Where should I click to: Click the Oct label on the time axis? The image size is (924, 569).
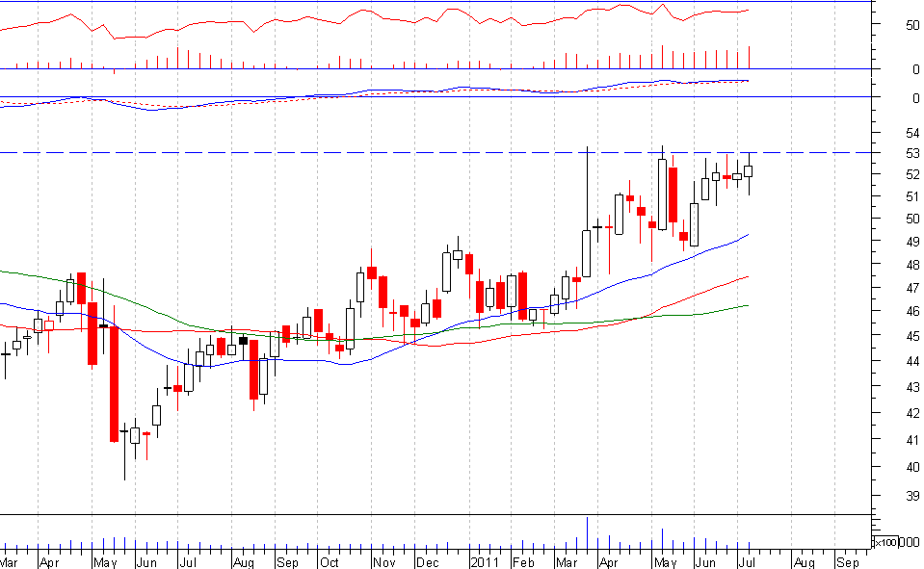pos(329,562)
